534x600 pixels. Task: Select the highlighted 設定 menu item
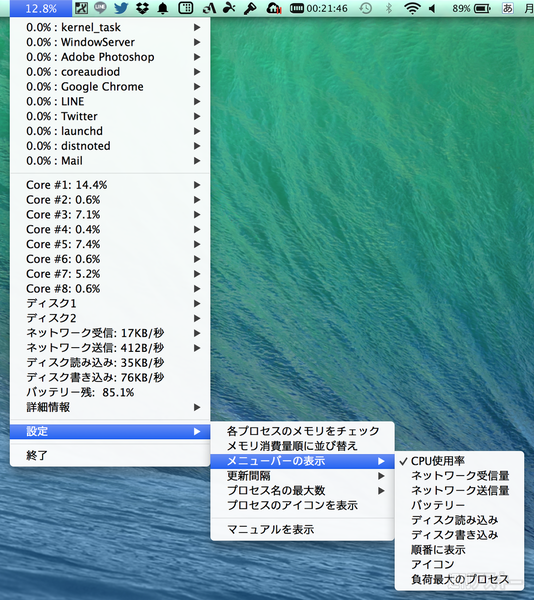(110, 432)
